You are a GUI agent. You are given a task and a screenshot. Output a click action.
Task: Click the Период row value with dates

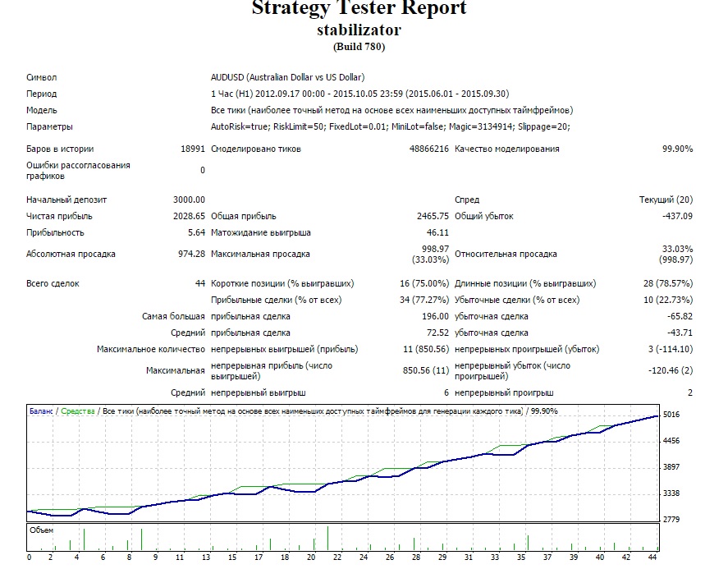(359, 94)
